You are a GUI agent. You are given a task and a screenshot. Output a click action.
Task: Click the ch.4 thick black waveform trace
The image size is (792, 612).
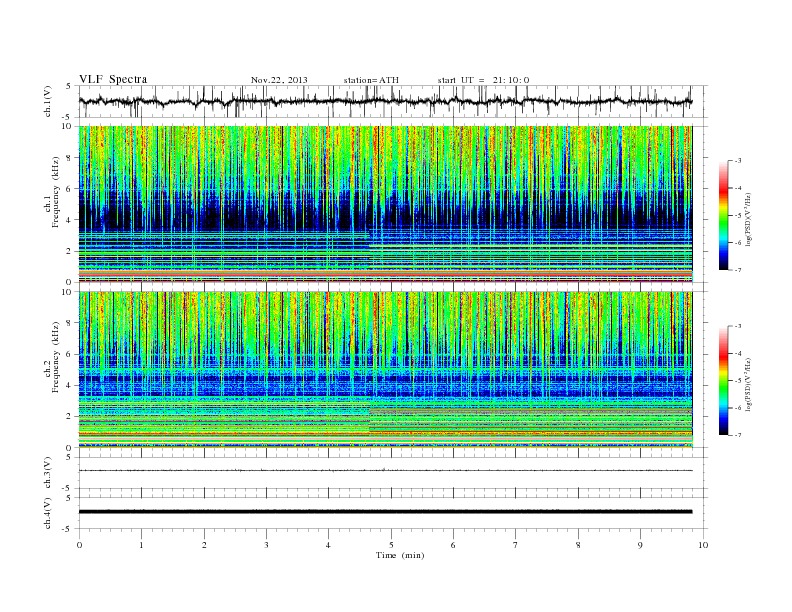pos(385,512)
